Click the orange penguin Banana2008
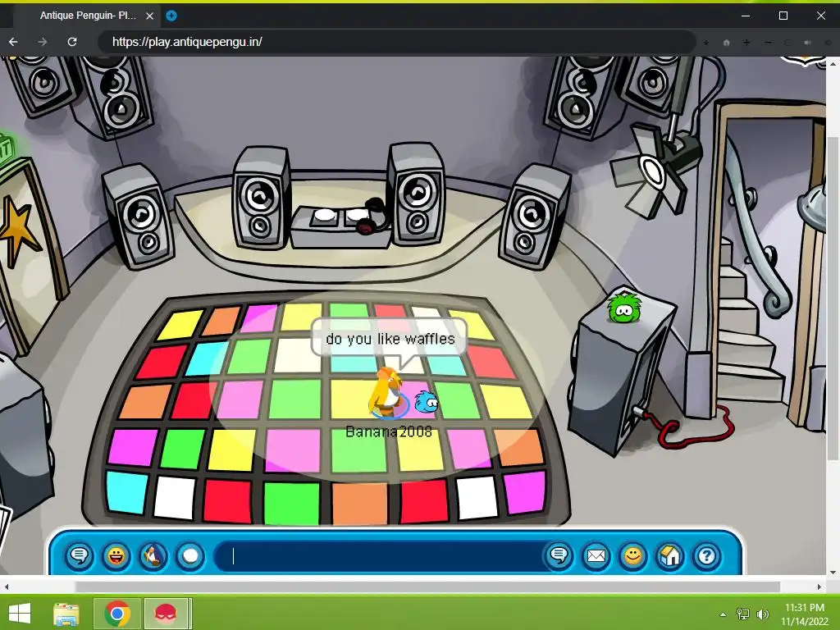Image resolution: width=840 pixels, height=630 pixels. tap(387, 393)
